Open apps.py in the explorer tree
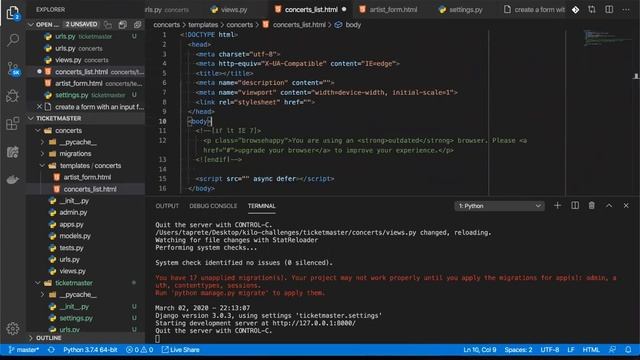The width and height of the screenshot is (640, 360). click(71, 224)
